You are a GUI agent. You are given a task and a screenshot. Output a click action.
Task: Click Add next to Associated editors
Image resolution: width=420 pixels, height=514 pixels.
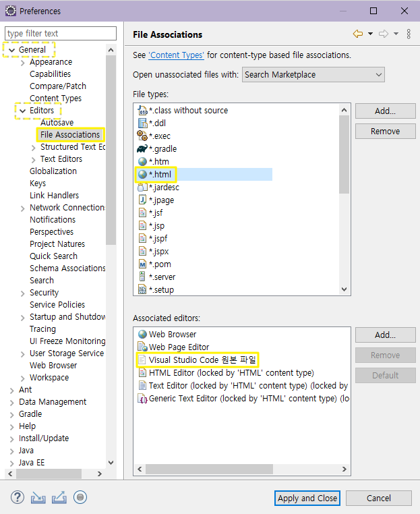[x=385, y=335]
